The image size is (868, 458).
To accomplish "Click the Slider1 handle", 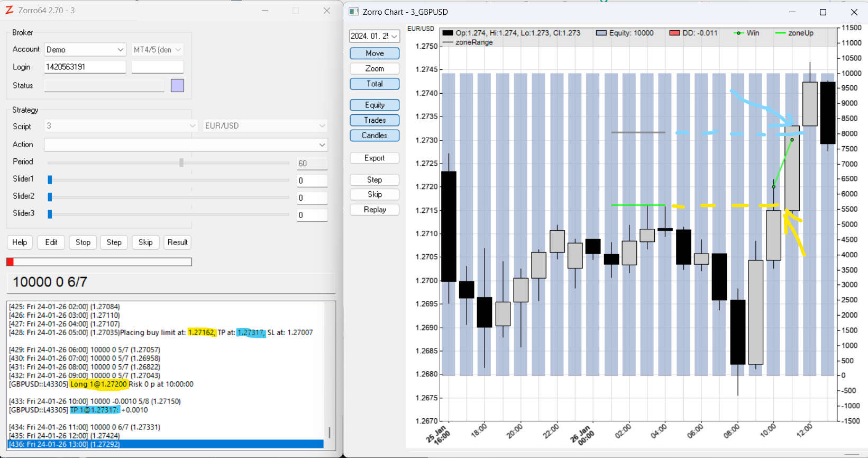I will pyautogui.click(x=50, y=180).
